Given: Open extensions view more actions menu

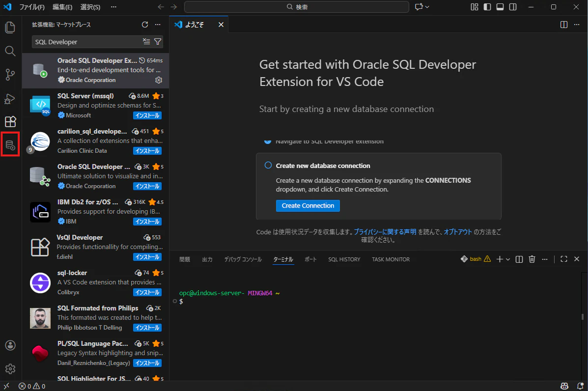Looking at the screenshot, I should click(158, 25).
